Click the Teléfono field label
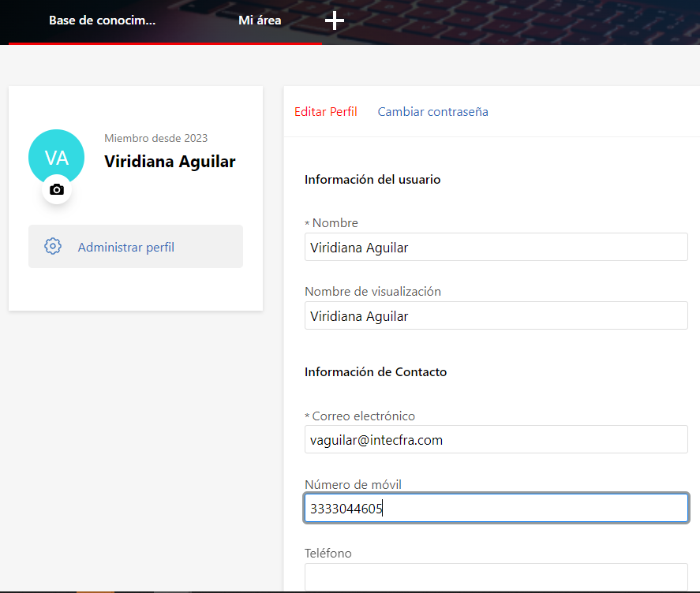 [328, 553]
